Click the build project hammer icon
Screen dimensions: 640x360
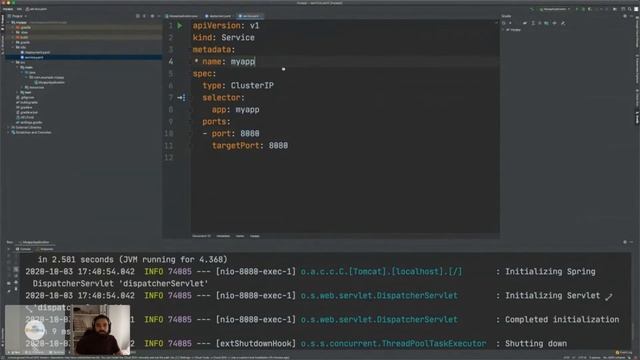pos(532,9)
